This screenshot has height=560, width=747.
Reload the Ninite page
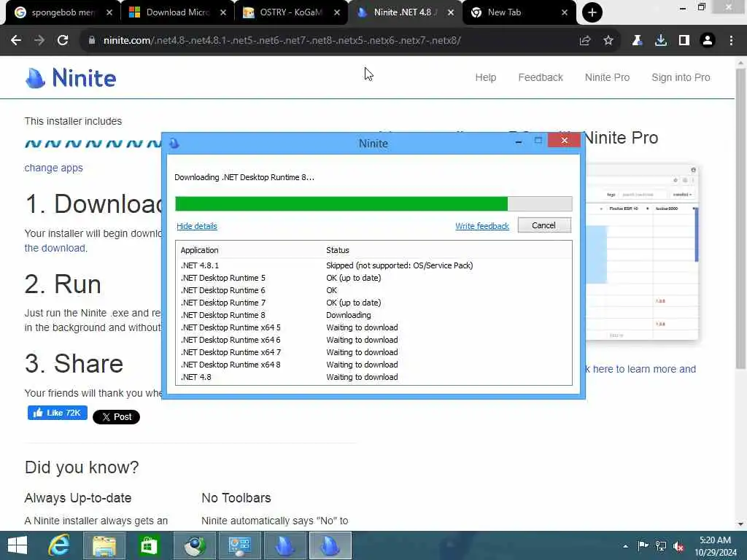tap(63, 41)
